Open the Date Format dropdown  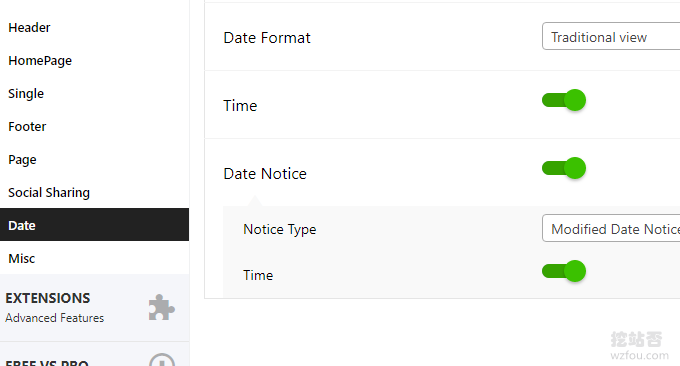click(611, 36)
